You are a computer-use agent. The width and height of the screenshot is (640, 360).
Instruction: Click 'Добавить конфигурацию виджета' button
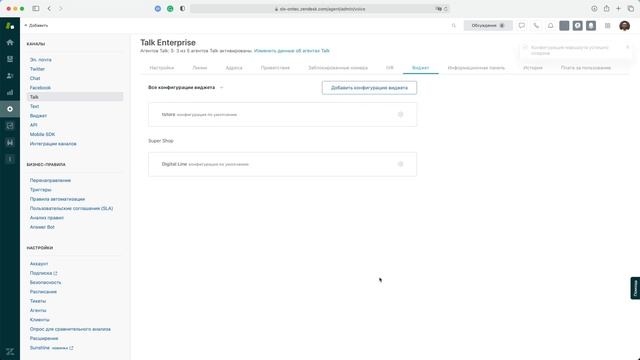[369, 88]
